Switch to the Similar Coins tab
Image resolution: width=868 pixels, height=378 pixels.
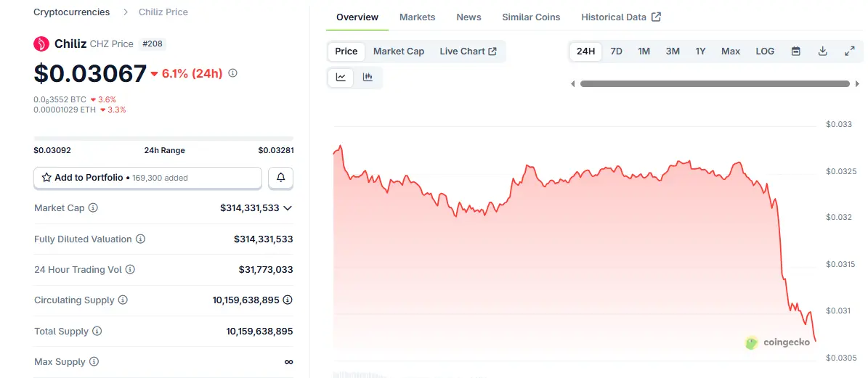coord(531,17)
